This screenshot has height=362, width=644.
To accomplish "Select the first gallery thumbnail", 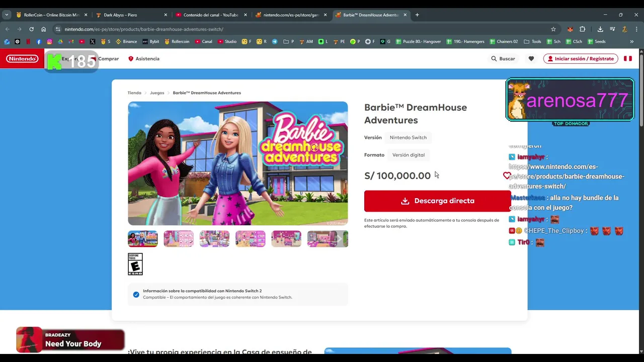I will tap(143, 239).
